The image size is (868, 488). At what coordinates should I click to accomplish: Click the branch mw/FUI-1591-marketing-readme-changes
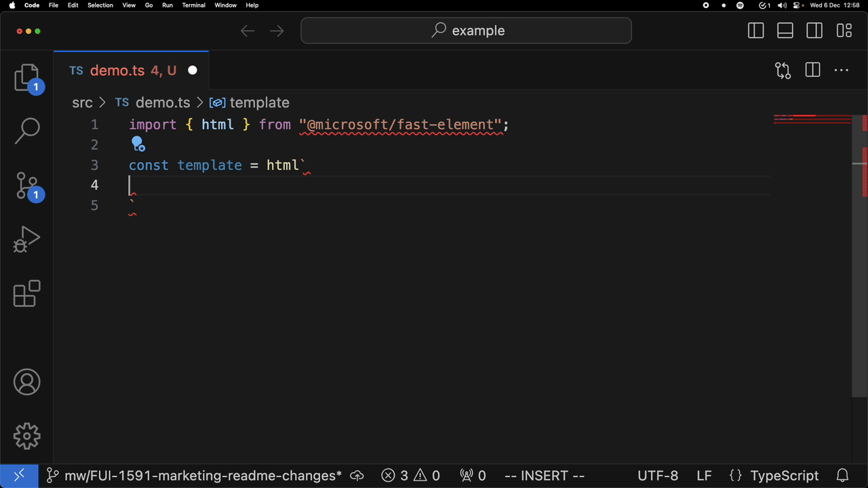(194, 476)
